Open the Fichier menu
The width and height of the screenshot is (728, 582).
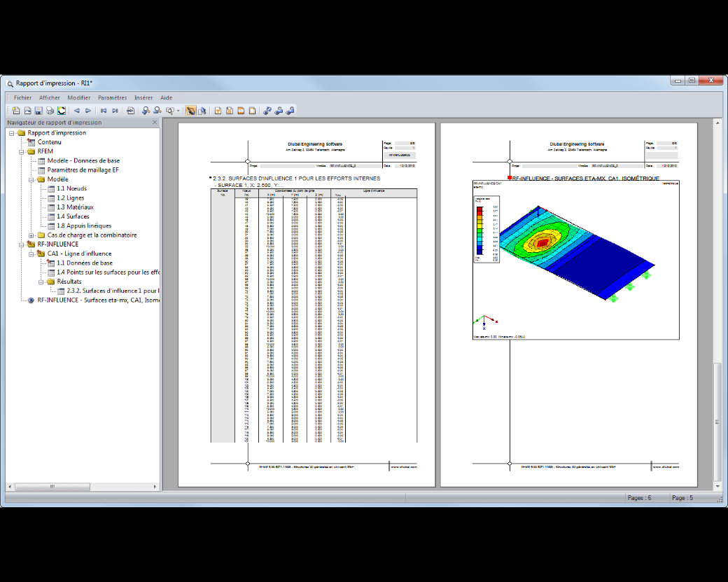pyautogui.click(x=22, y=97)
